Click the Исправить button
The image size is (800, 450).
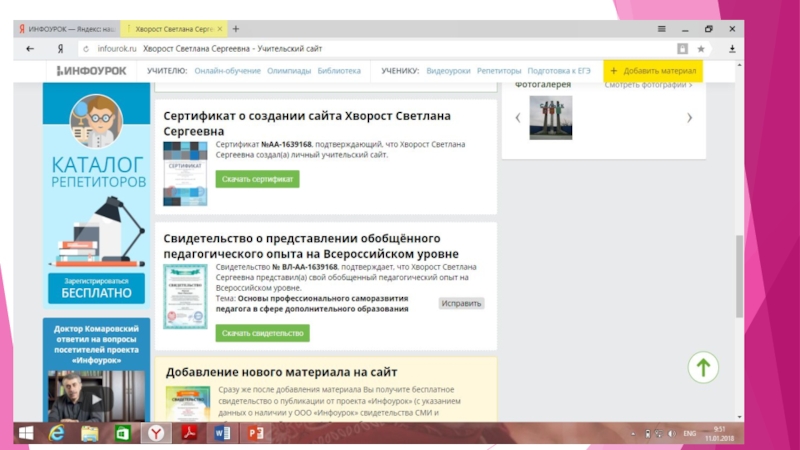[x=461, y=304]
